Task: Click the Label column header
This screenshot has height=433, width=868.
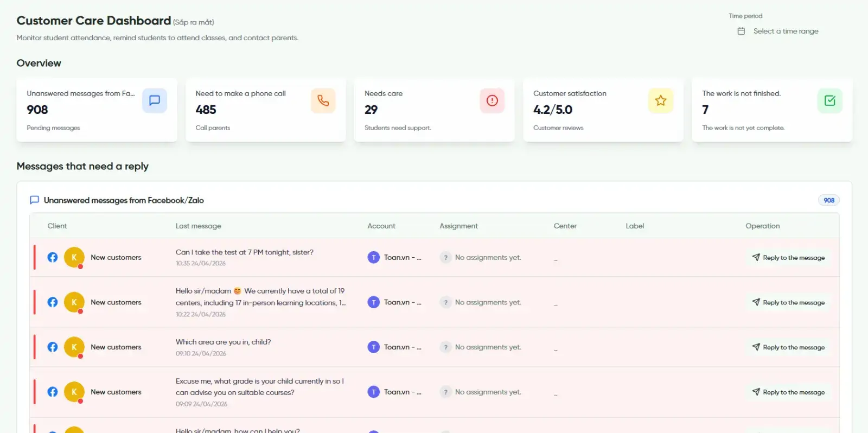Action: (x=635, y=226)
